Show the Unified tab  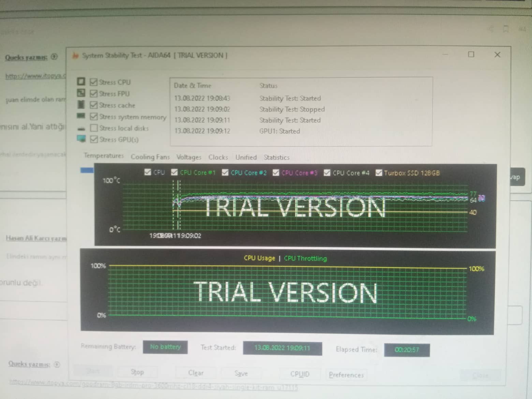point(246,157)
